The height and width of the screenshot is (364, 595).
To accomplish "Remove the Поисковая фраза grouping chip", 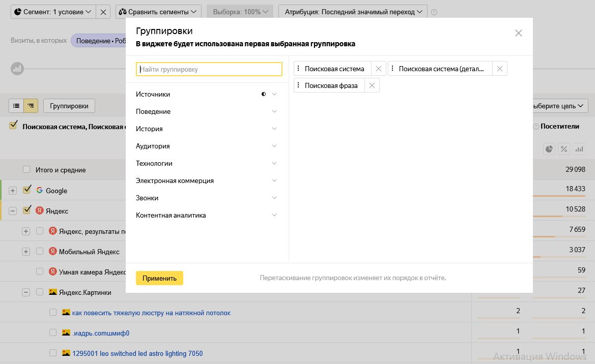I will tap(372, 85).
